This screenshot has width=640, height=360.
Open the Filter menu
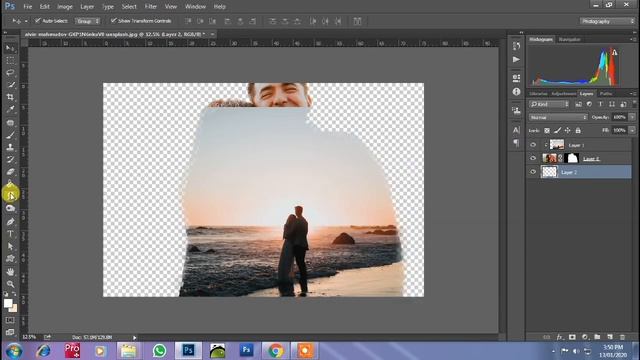click(x=151, y=7)
